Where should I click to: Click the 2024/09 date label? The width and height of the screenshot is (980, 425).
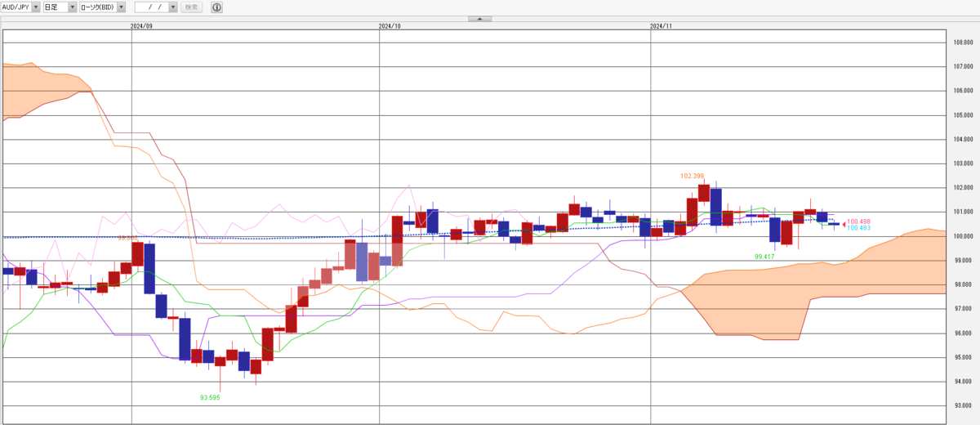141,26
